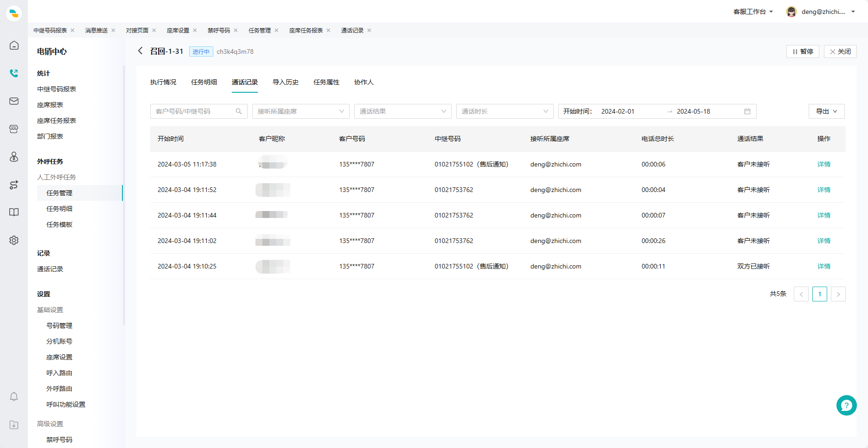Close the 禁呼号码 tab
The width and height of the screenshot is (868, 448).
click(x=236, y=31)
